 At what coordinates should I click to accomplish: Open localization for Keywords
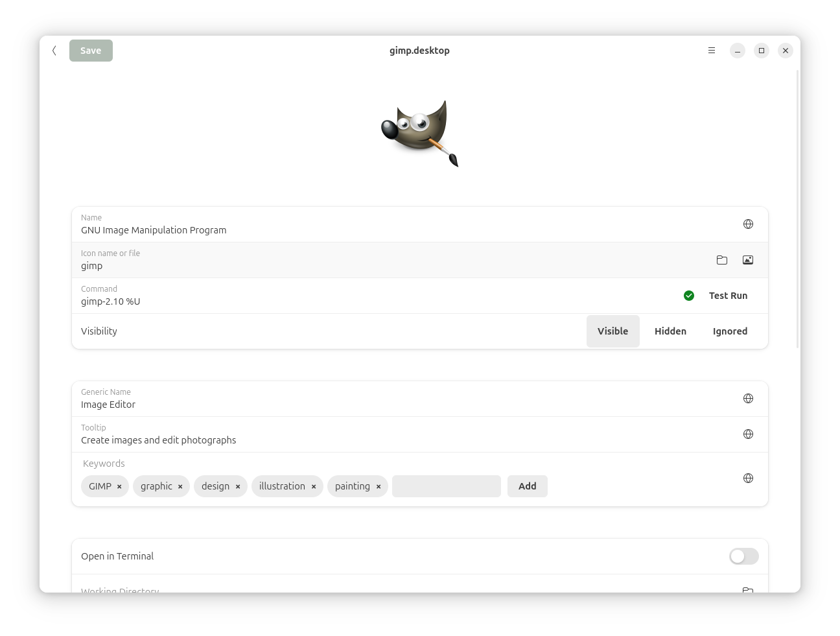[748, 478]
